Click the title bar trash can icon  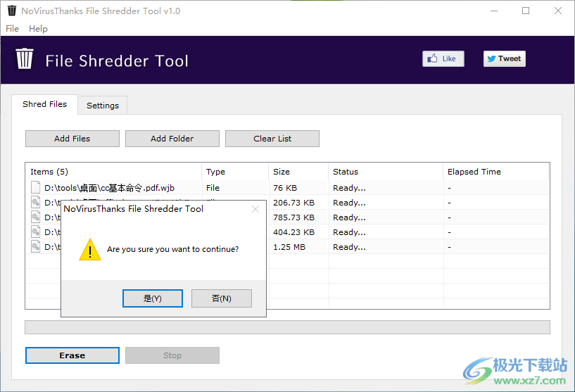(12, 11)
